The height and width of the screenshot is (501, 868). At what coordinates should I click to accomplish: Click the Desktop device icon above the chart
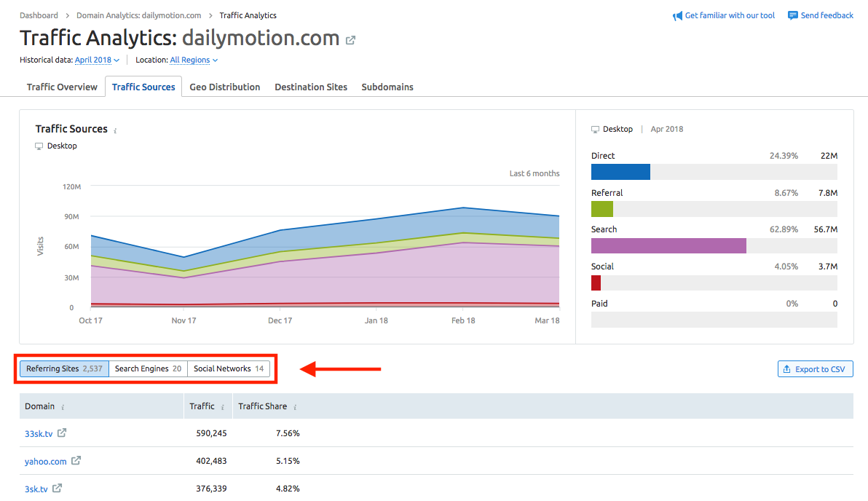(38, 145)
